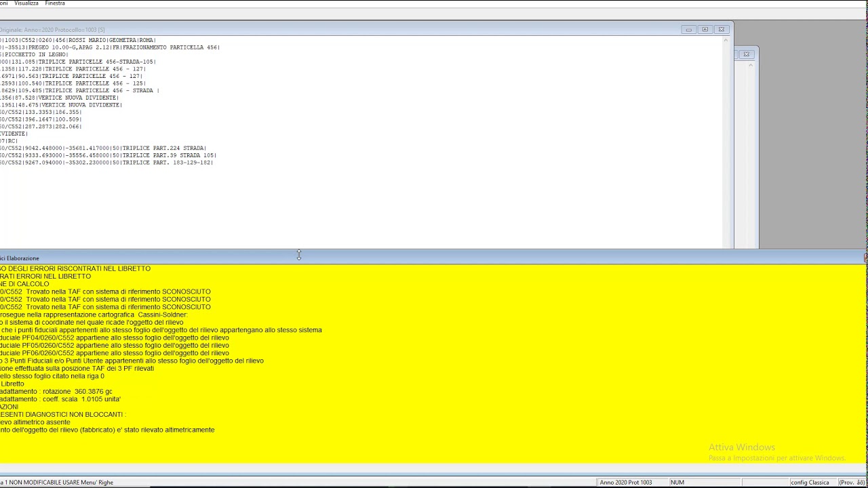Select line TRIPLICE PART.224 STRADA
This screenshot has height=488, width=868.
pos(103,148)
